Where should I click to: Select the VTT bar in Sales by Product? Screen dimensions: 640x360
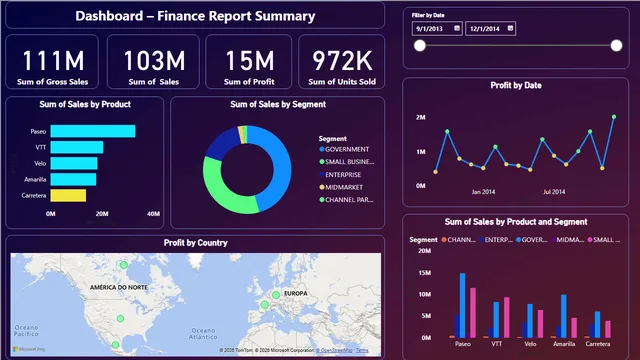coord(77,147)
